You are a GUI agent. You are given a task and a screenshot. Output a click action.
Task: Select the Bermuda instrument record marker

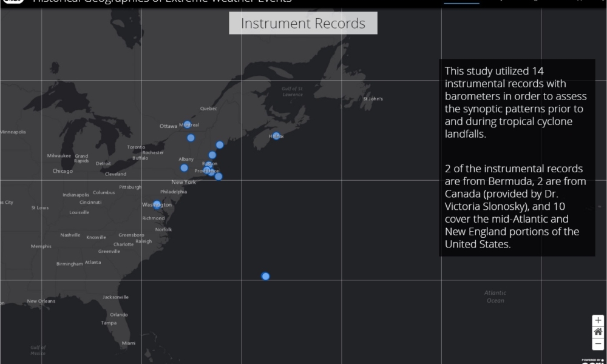point(265,277)
